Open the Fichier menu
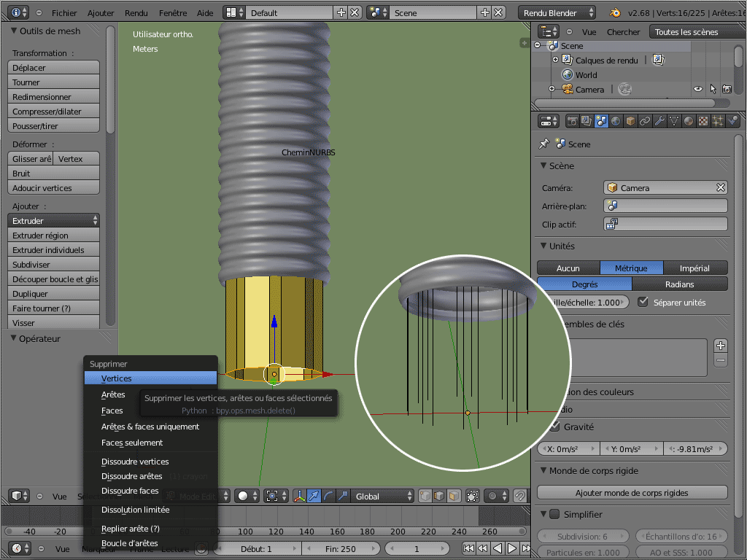 [64, 13]
